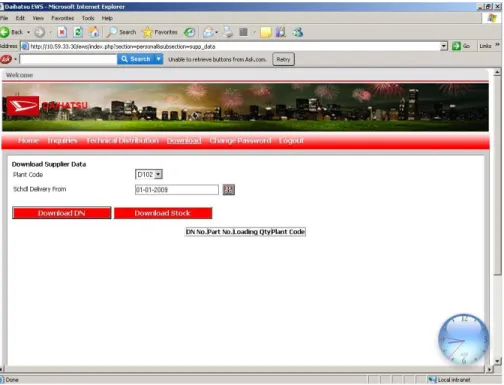The height and width of the screenshot is (385, 504).
Task: Open the calendar date picker icon
Action: click(x=229, y=190)
